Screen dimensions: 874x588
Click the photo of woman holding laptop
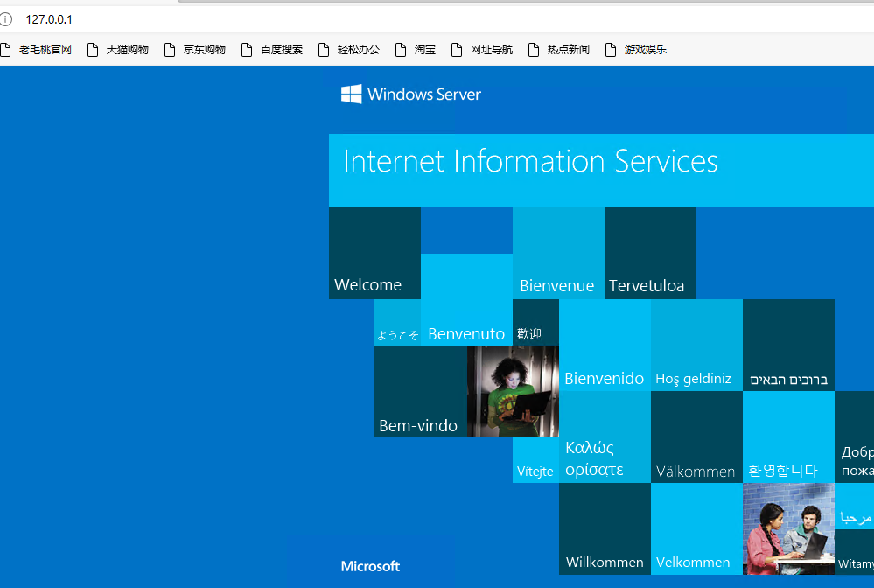pyautogui.click(x=513, y=391)
